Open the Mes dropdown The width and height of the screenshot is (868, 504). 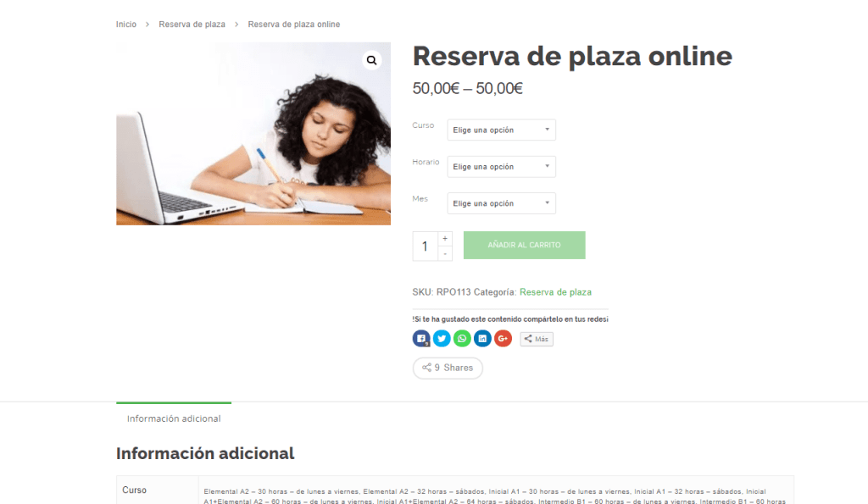(x=502, y=203)
